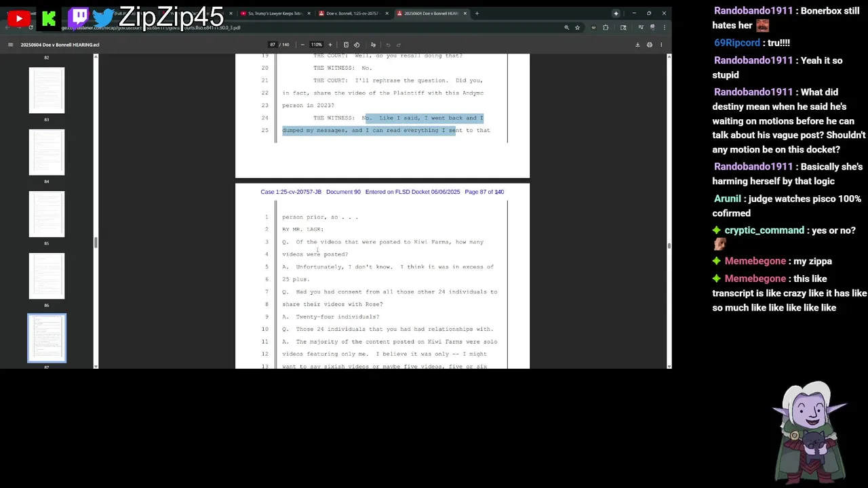Click the Kick logo overlay icon
Screen dimensions: 868x488
[x=49, y=18]
